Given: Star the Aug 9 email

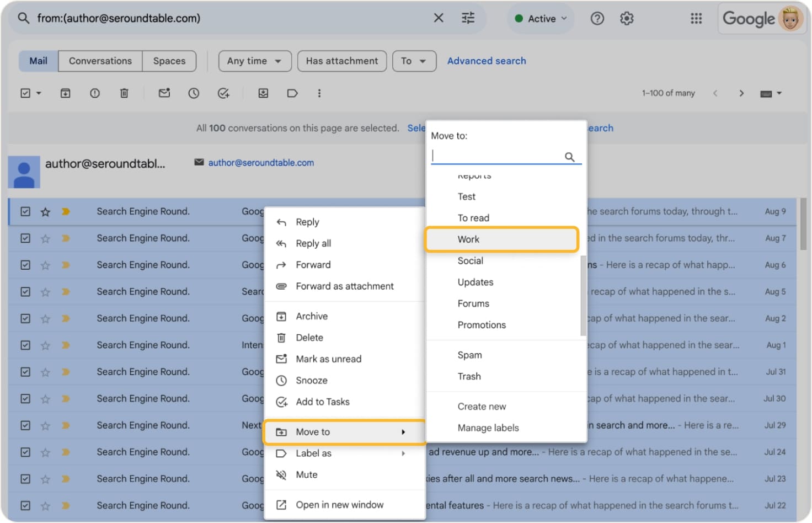Looking at the screenshot, I should click(45, 211).
